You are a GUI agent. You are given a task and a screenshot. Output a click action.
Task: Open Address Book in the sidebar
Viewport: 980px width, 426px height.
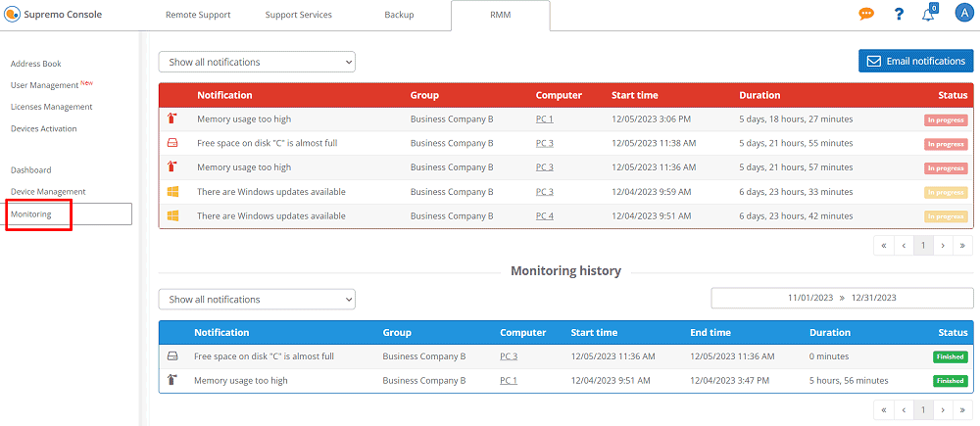pos(35,64)
